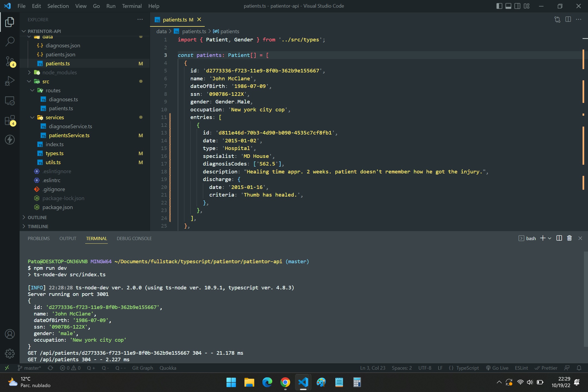
Task: Open remote window indicator in status bar
Action: pyautogui.click(x=7, y=368)
